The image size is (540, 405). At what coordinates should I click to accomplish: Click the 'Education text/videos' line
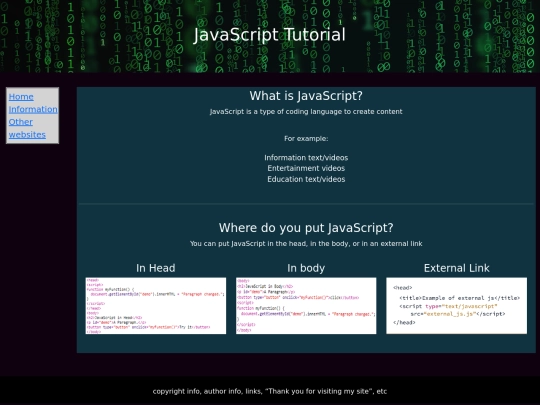coord(306,179)
